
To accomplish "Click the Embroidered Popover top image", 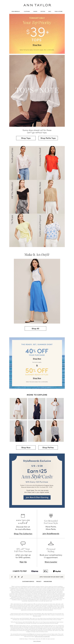I will point(51,230).
